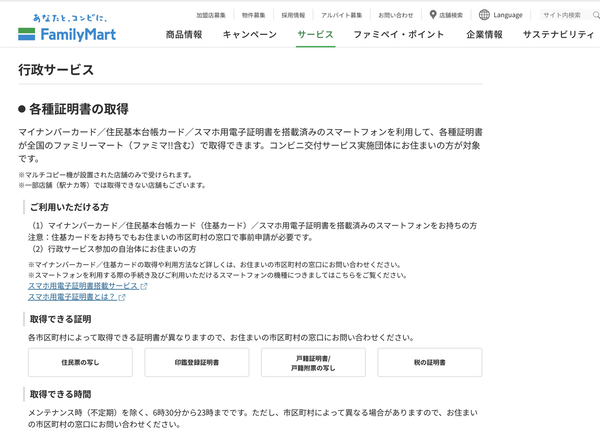Click the ※マルチコピー機が設置された店舗 note
This screenshot has height=442, width=600.
point(106,175)
